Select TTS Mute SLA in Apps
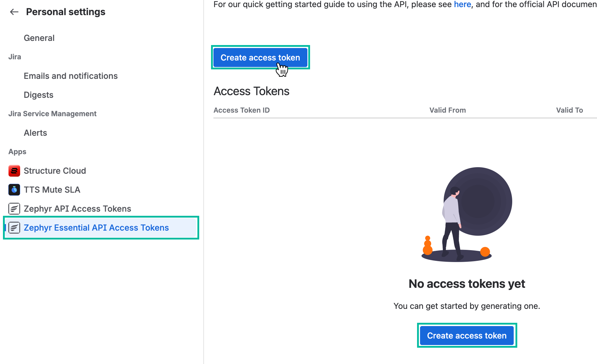This screenshot has height=364, width=597. pos(52,190)
